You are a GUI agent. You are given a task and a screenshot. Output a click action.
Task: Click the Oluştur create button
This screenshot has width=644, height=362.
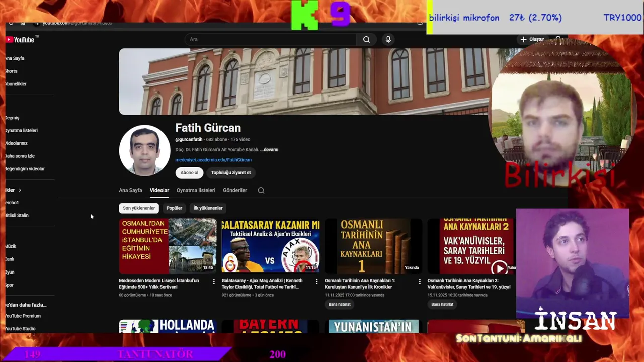(x=532, y=39)
